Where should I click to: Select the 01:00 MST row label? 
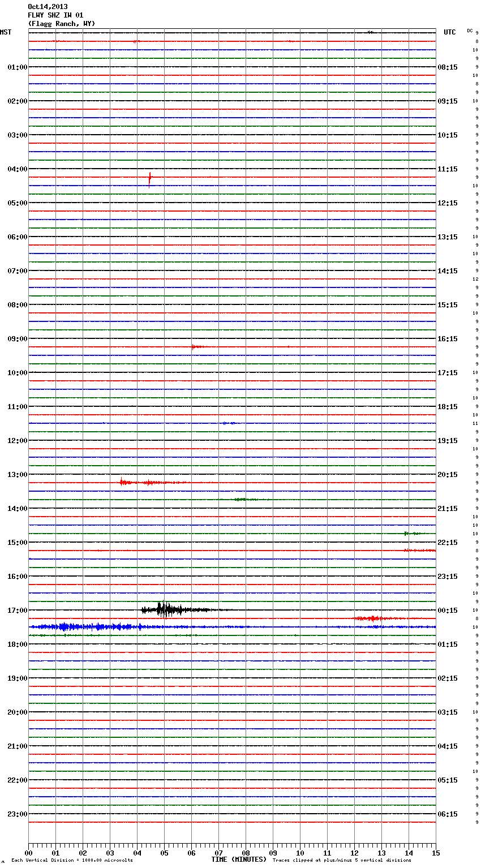point(17,67)
